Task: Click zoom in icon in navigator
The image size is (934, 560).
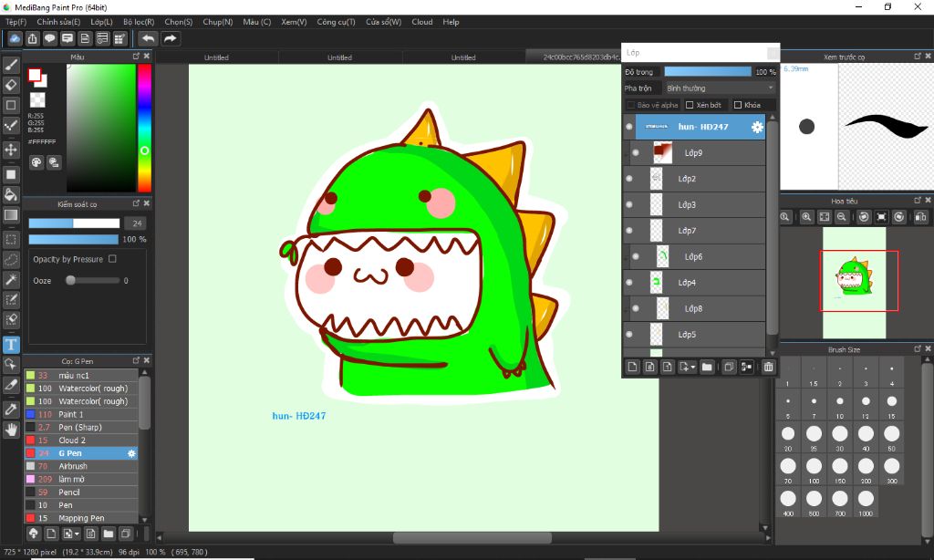Action: 806,217
